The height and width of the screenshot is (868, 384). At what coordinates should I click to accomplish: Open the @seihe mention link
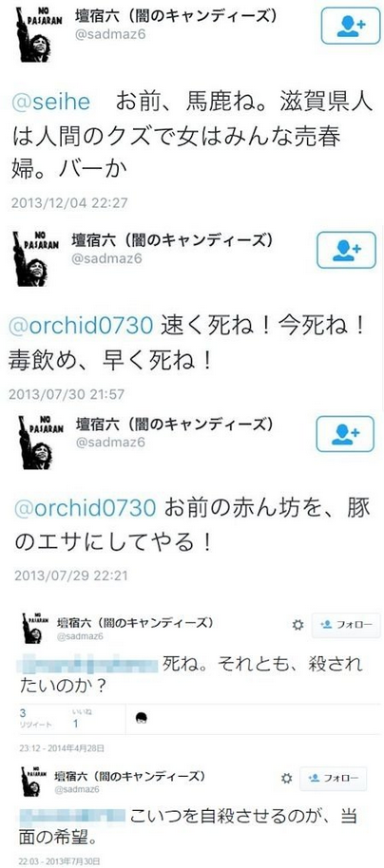pos(51,103)
